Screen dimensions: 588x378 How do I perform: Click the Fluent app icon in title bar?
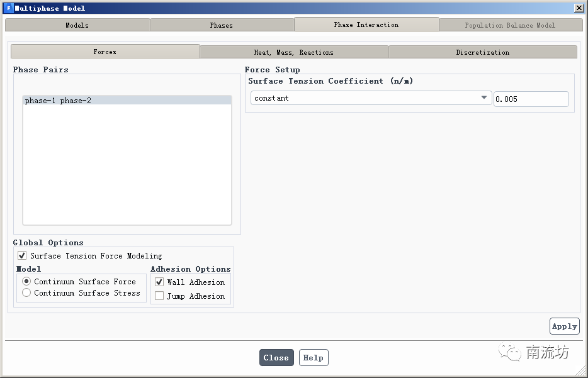pos(8,8)
